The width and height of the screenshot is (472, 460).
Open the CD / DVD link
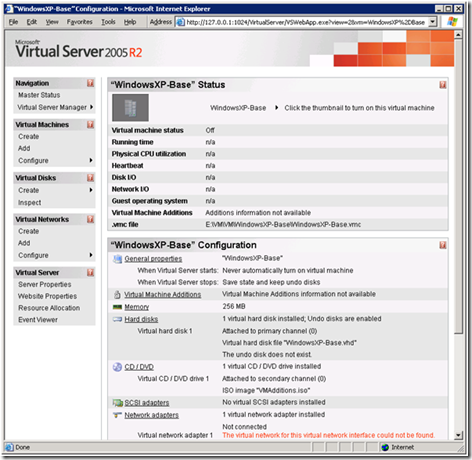coord(139,367)
